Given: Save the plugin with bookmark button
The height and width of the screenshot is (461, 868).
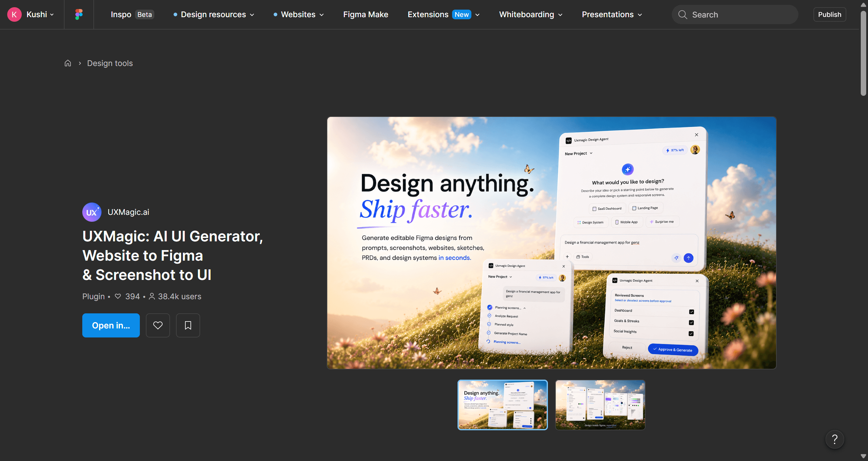Looking at the screenshot, I should coord(188,325).
